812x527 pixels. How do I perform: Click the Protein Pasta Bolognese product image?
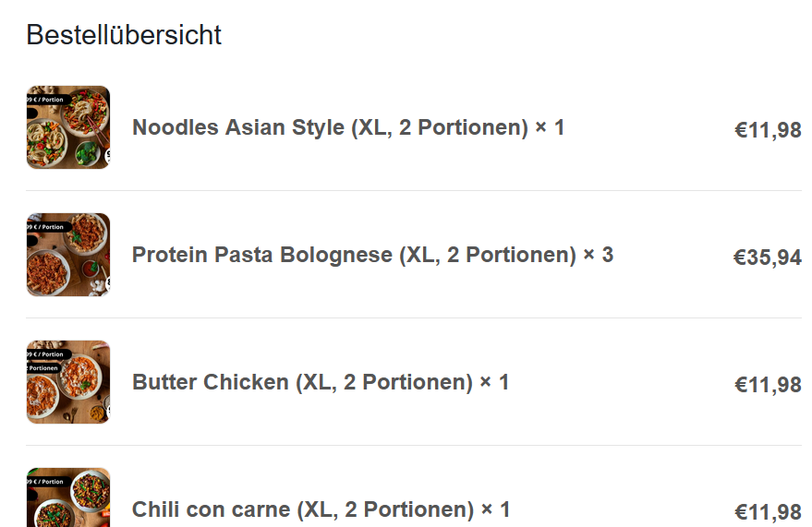(x=67, y=255)
